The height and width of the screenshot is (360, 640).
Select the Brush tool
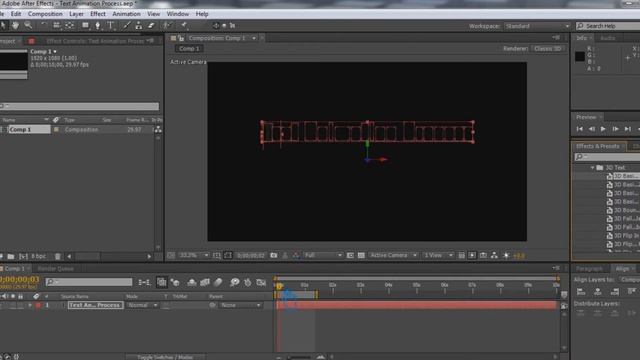[127, 25]
